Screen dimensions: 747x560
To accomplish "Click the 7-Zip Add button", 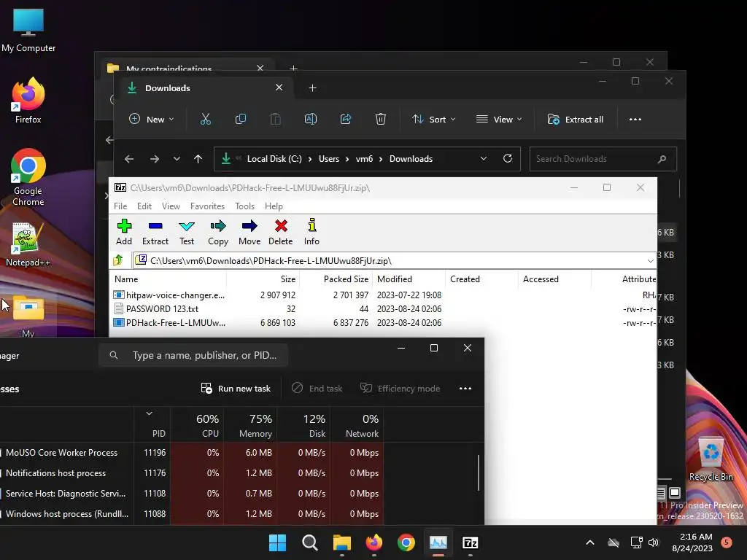I will (124, 232).
